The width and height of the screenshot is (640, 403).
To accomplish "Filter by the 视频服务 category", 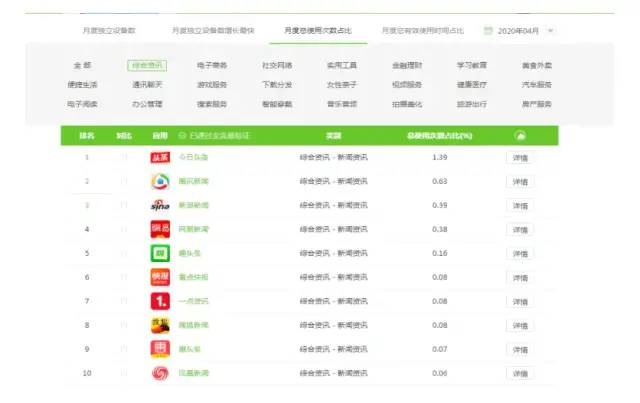I will point(407,85).
